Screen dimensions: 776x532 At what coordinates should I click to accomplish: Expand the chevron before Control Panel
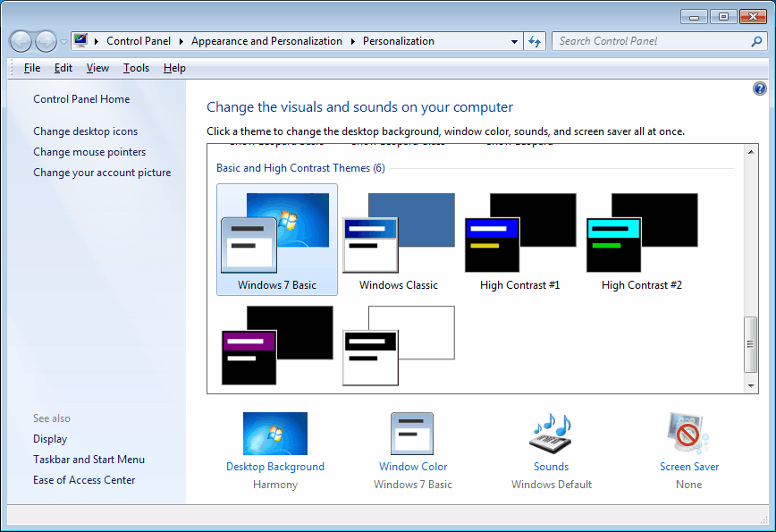click(96, 41)
